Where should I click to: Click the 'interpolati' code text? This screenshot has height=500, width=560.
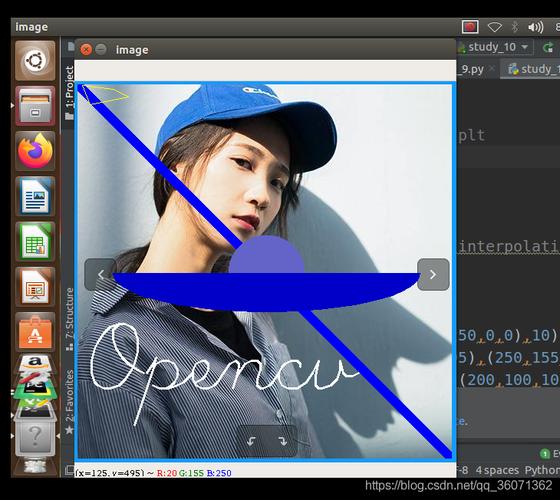509,246
